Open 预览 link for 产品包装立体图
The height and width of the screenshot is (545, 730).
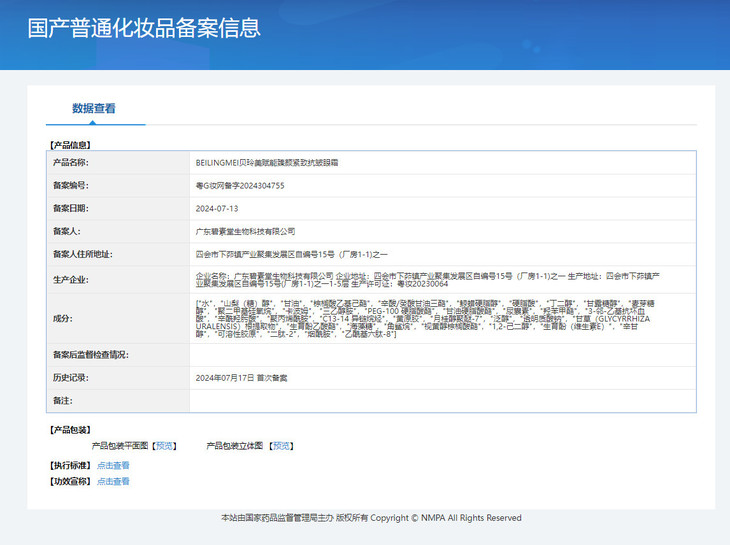point(283,446)
